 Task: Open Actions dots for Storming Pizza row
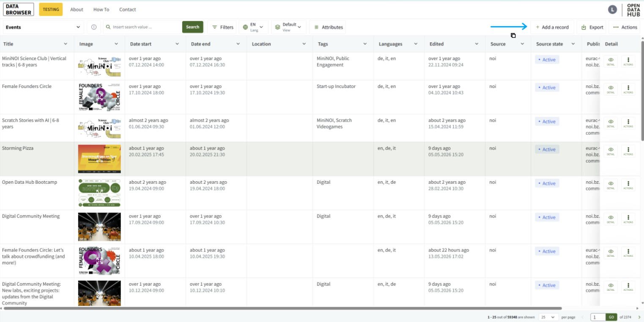click(628, 151)
